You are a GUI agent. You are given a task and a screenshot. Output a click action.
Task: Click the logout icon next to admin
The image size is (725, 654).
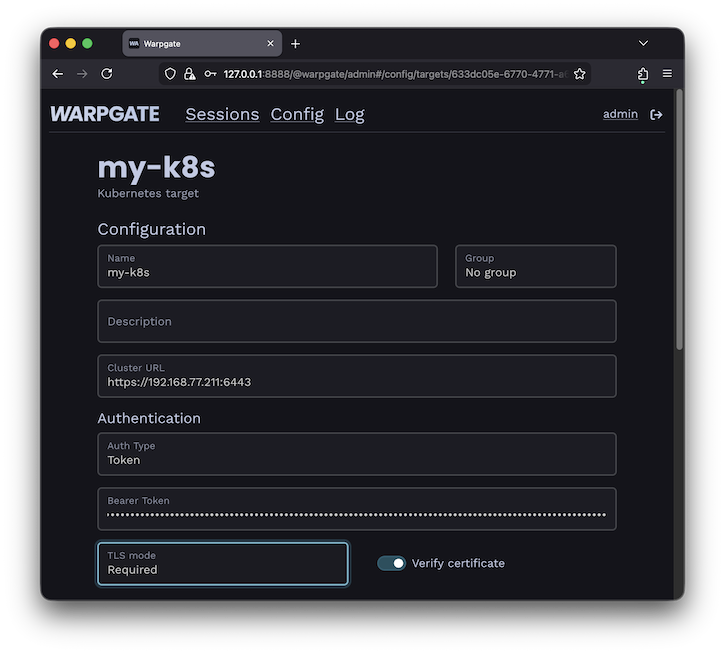click(656, 115)
